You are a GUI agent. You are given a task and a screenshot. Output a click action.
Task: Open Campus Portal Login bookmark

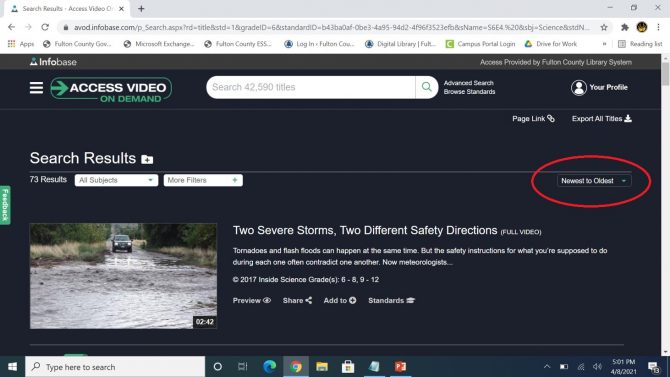point(480,44)
